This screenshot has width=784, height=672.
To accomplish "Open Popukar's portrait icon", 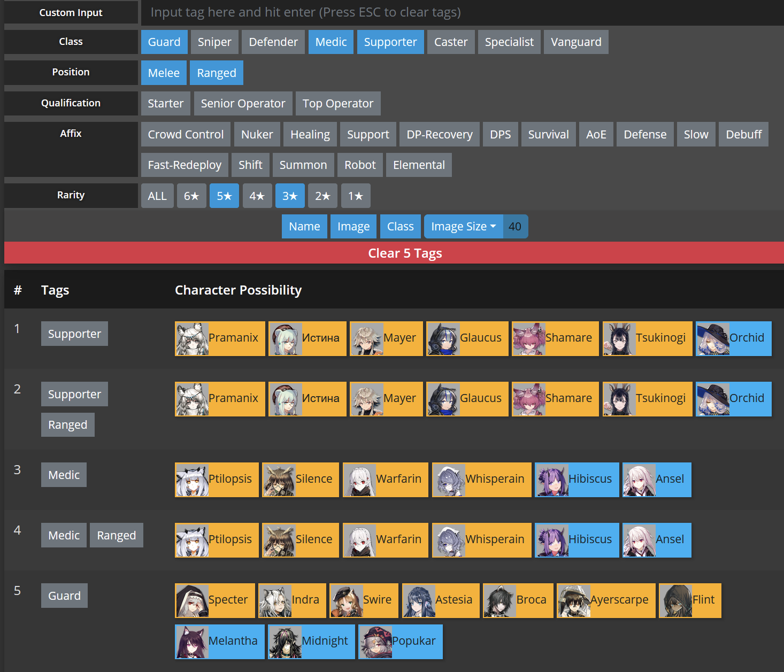I will [375, 642].
